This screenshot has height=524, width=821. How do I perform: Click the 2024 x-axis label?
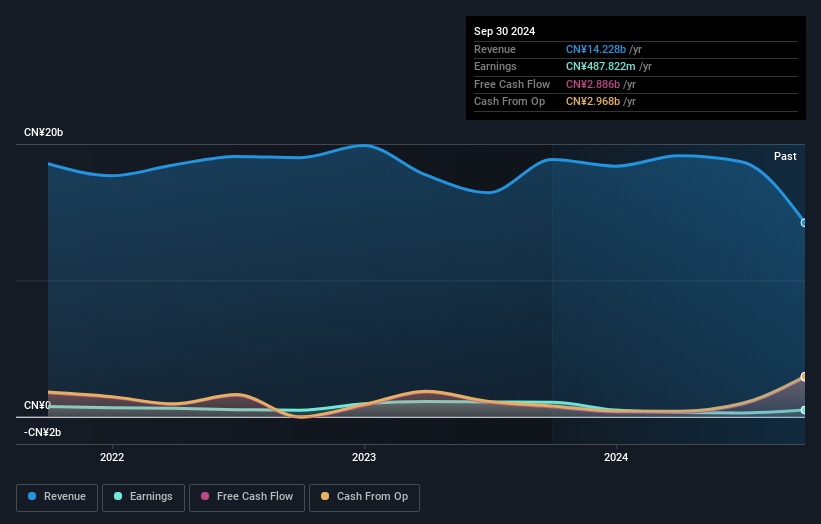(x=616, y=457)
